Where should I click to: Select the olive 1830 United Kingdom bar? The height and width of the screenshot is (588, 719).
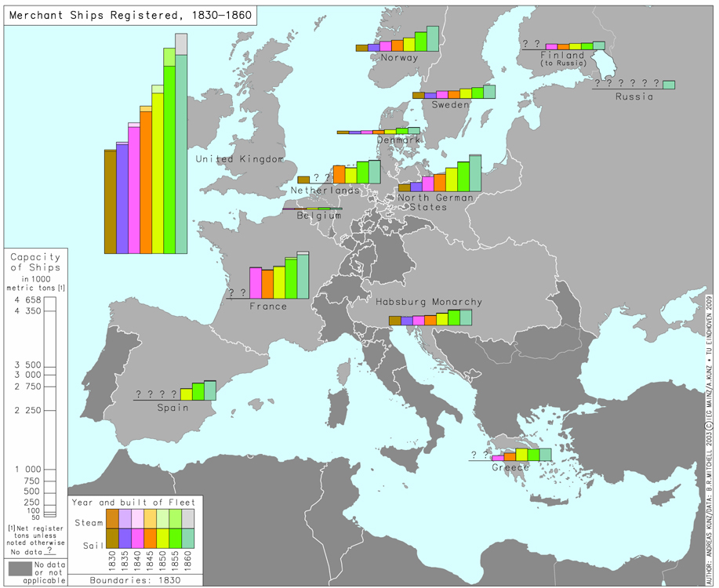111,201
